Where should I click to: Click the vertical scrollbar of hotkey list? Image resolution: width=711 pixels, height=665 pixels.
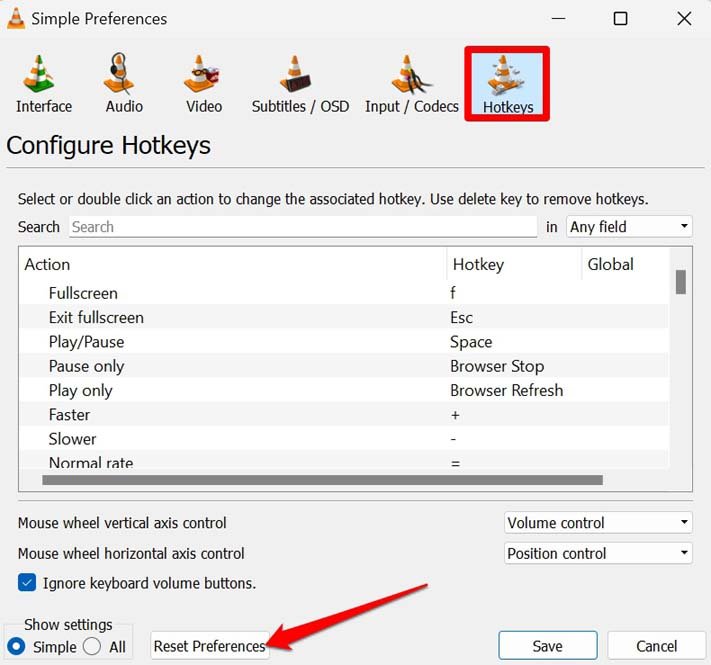coord(681,282)
